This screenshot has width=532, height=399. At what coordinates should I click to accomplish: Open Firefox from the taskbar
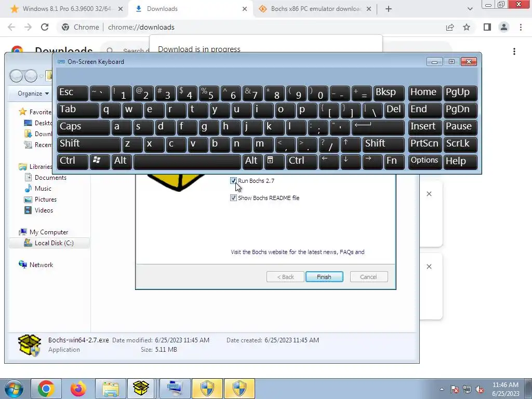(x=78, y=389)
